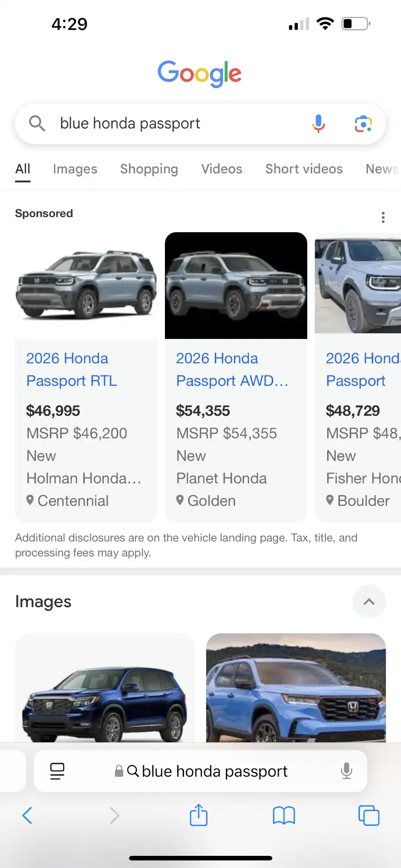Open the Shopping tab
The image size is (401, 868).
click(149, 169)
